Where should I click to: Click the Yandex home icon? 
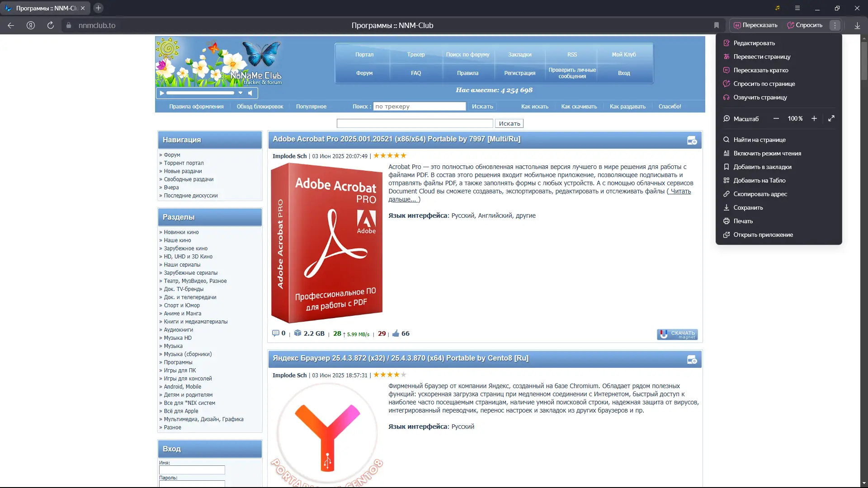pyautogui.click(x=31, y=25)
